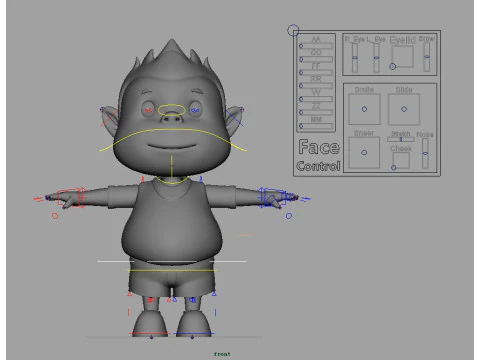Select the Cheek box control circle

394,168
